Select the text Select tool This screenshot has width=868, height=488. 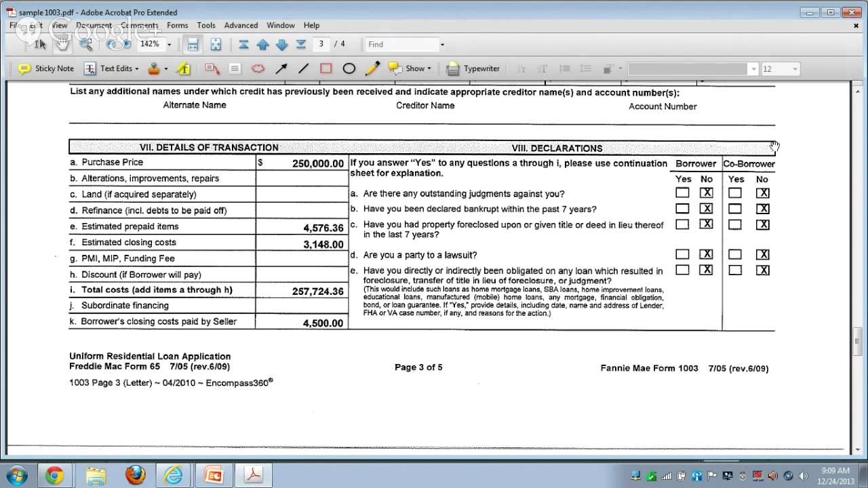[40, 44]
